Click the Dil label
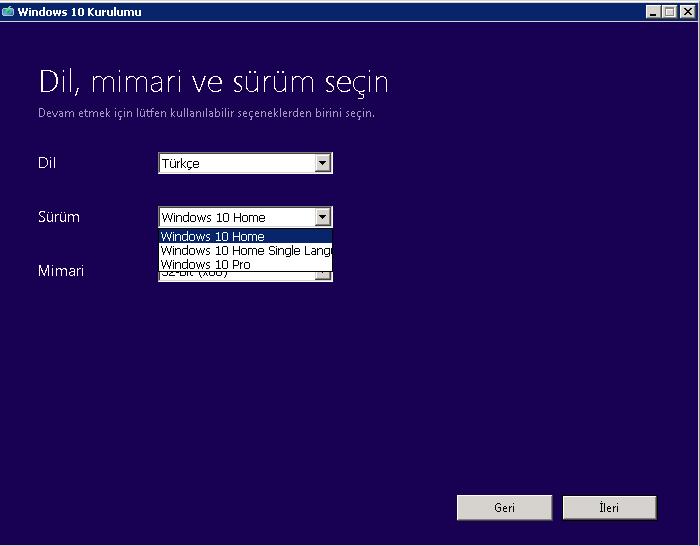 coord(47,163)
